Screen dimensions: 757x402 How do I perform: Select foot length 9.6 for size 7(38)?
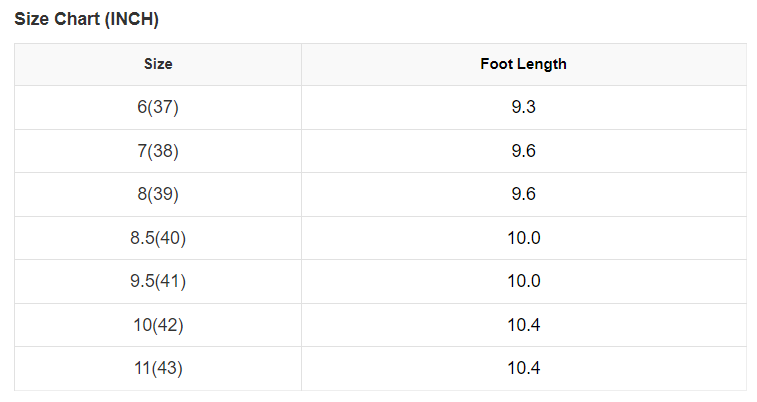pyautogui.click(x=524, y=151)
